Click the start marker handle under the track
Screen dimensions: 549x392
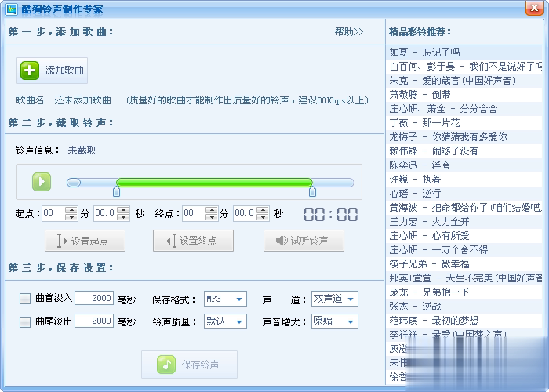117,191
